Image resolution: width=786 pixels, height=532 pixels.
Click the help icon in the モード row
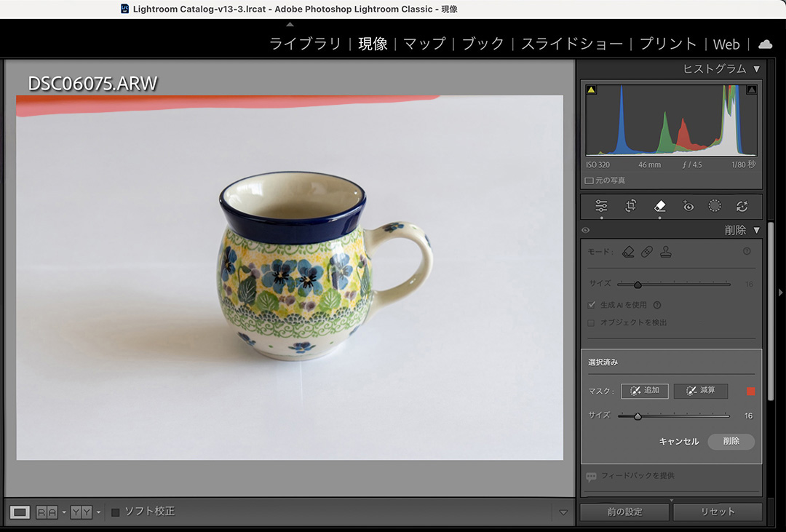coord(747,251)
